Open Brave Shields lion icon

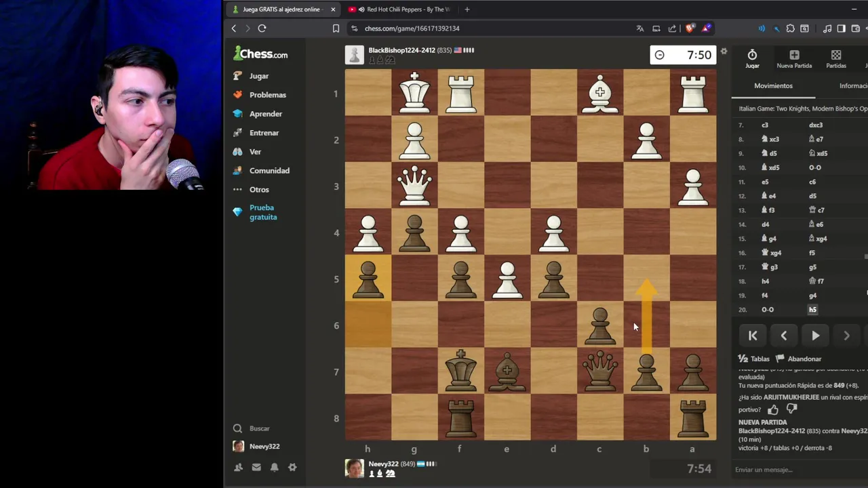[690, 28]
